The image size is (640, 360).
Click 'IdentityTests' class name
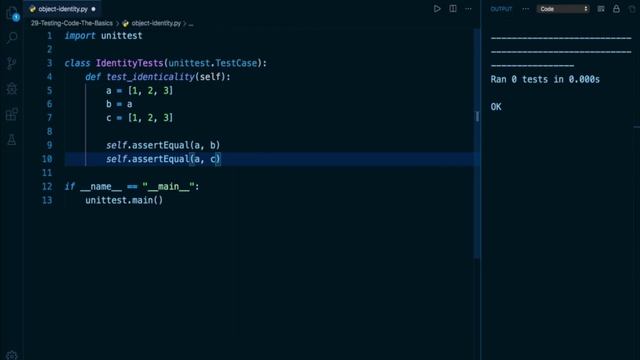pyautogui.click(x=129, y=63)
